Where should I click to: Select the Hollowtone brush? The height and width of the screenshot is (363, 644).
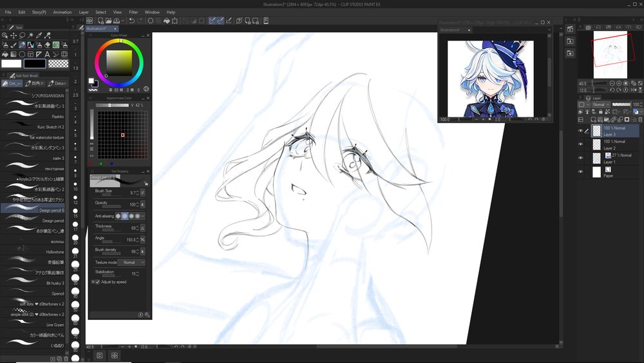click(x=32, y=251)
